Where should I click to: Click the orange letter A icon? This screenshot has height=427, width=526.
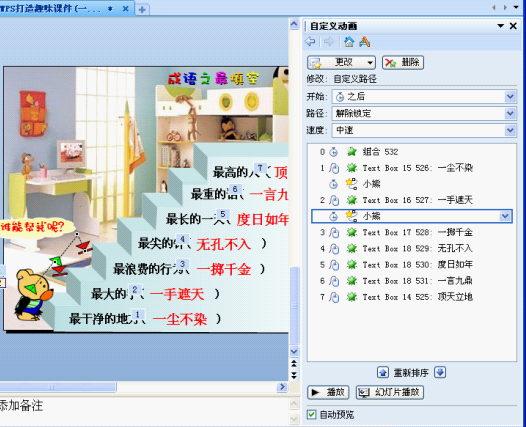(x=364, y=42)
